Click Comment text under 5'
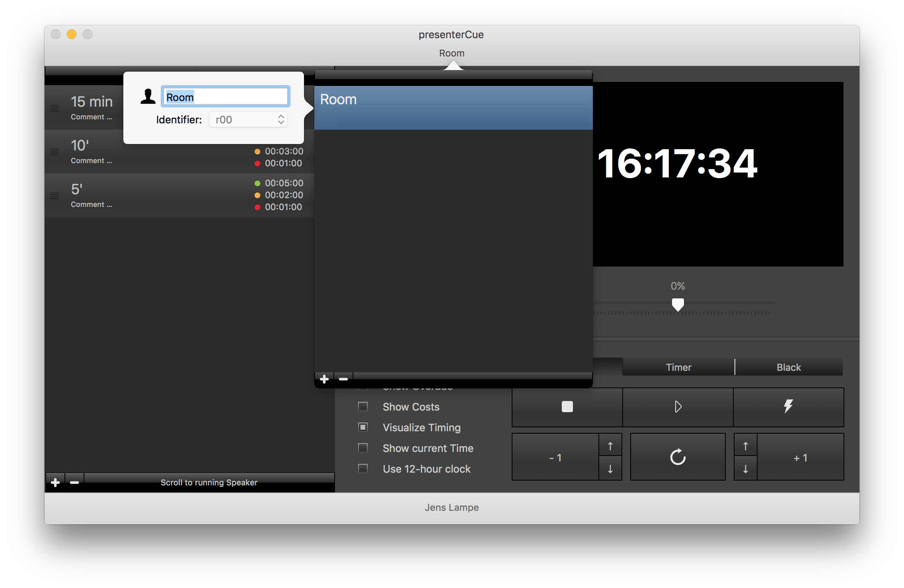Viewport: 904px width, 588px height. (x=91, y=204)
